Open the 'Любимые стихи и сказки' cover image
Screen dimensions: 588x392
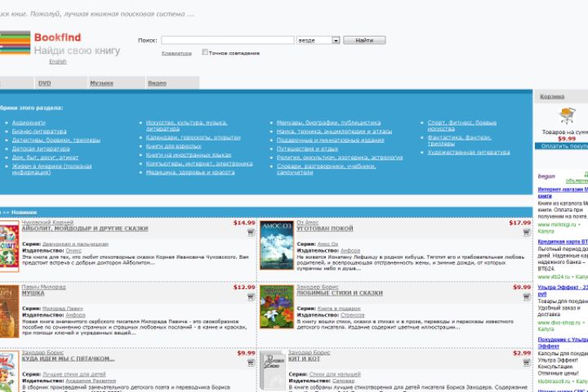pos(277,307)
